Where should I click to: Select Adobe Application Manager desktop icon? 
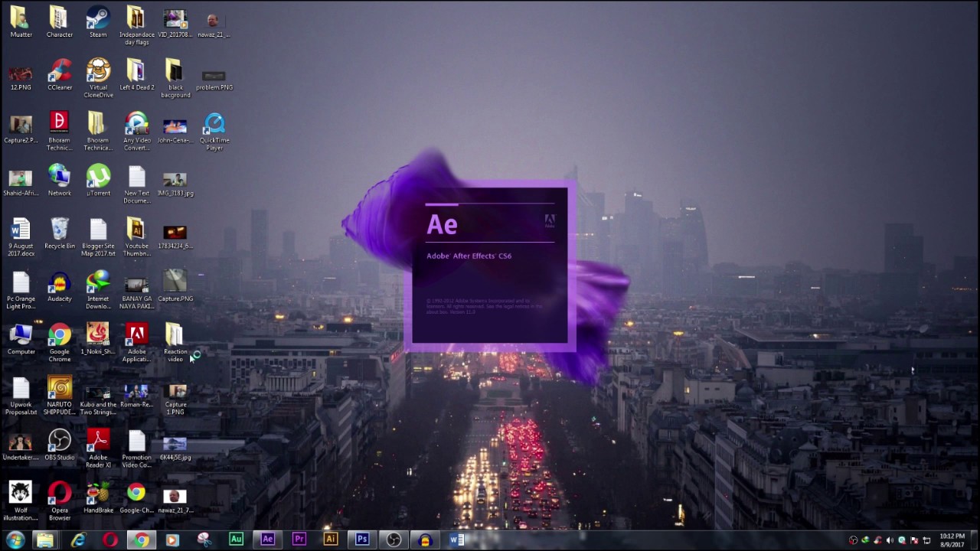136,342
